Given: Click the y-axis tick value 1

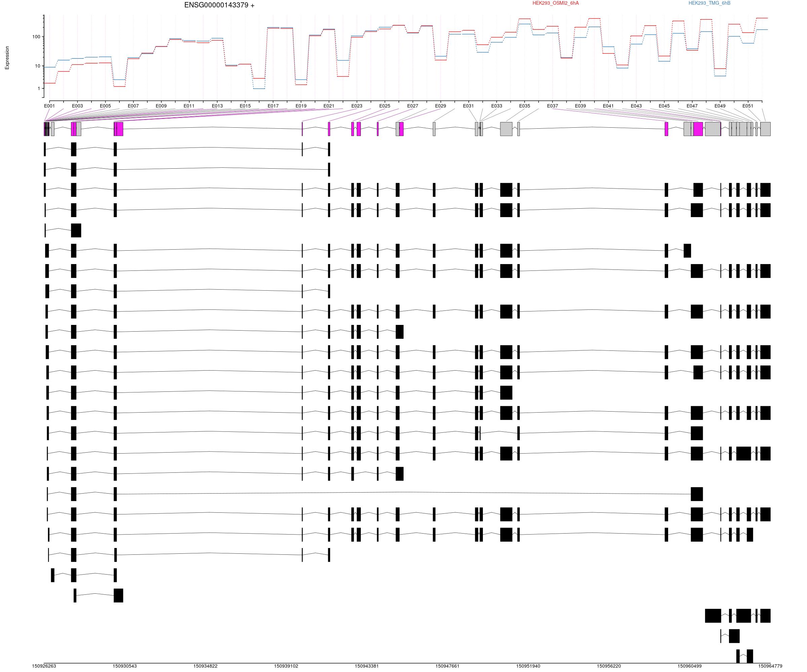Looking at the screenshot, I should 39,88.
